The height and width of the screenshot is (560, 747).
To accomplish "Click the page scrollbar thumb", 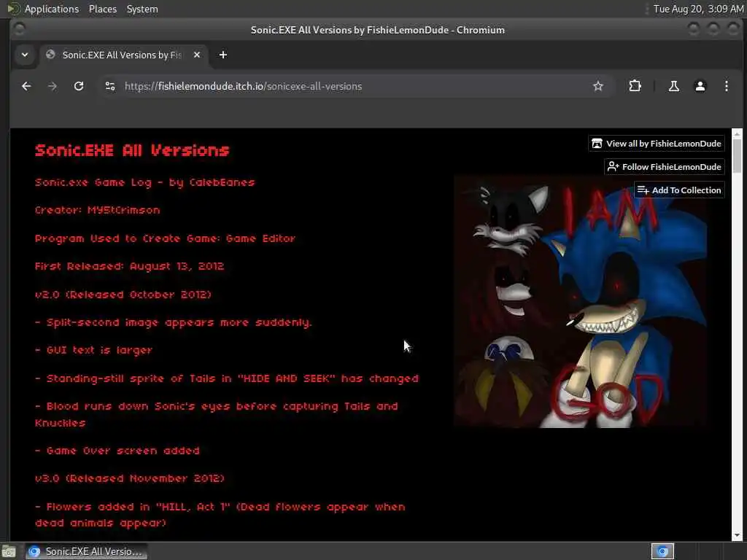I will [737, 156].
